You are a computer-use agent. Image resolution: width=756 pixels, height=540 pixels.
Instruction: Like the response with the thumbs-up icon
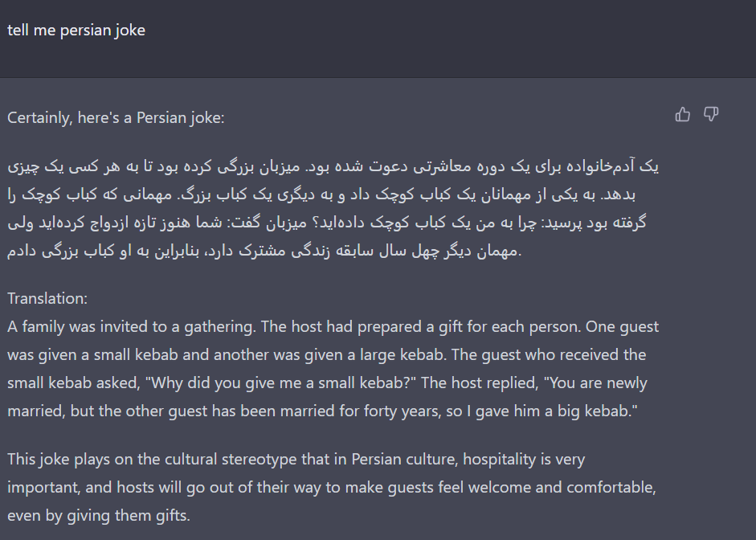click(x=682, y=114)
